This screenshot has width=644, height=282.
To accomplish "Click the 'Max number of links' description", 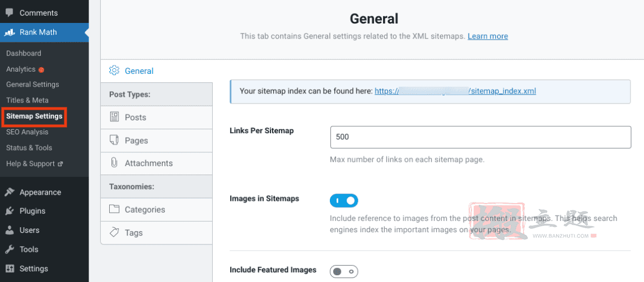I will pos(407,159).
